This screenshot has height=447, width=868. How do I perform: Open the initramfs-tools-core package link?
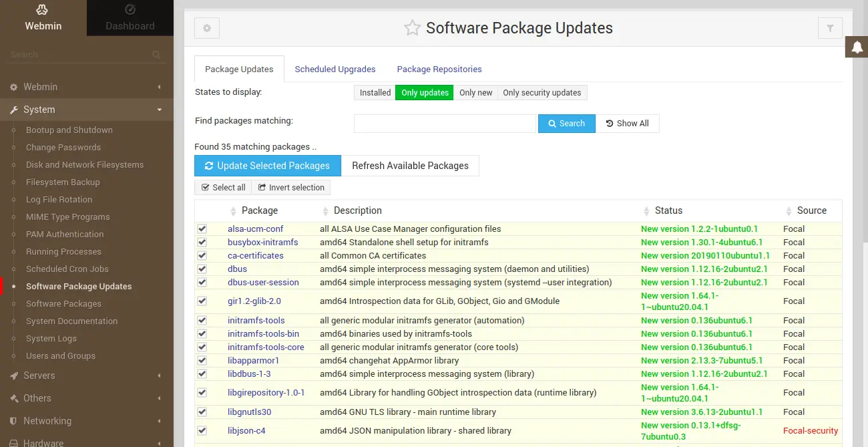tap(266, 347)
